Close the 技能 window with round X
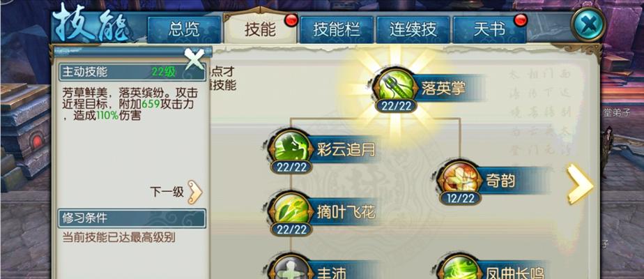 588,24
